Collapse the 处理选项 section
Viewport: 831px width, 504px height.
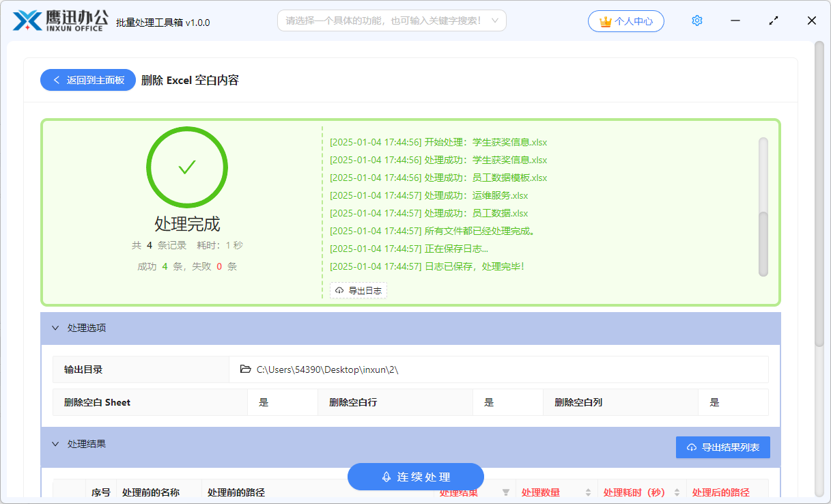click(x=56, y=328)
